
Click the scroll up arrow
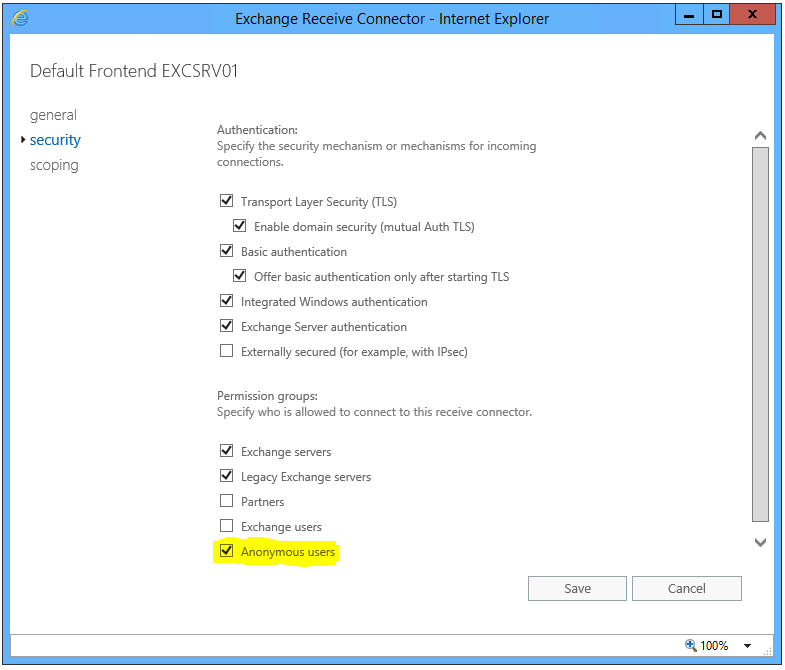760,136
